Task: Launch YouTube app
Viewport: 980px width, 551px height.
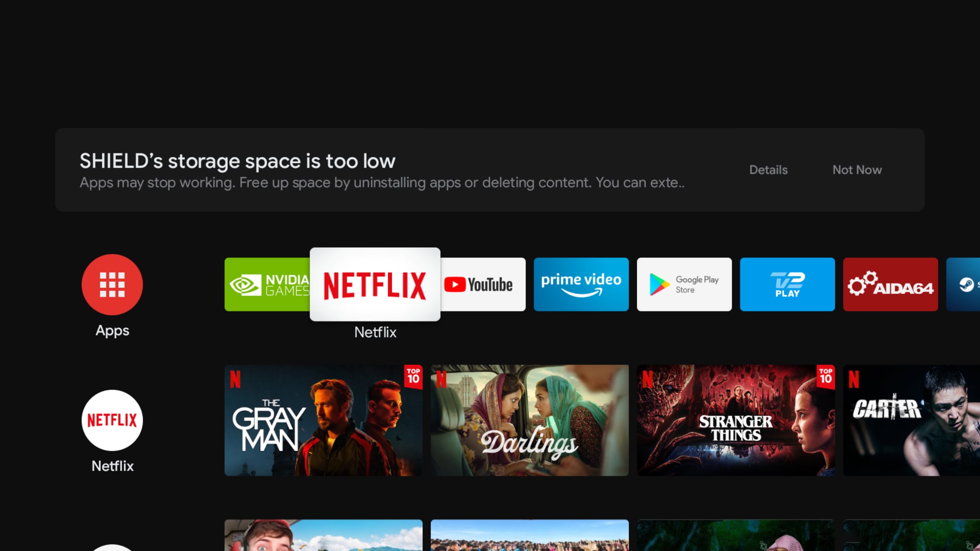Action: coord(479,284)
